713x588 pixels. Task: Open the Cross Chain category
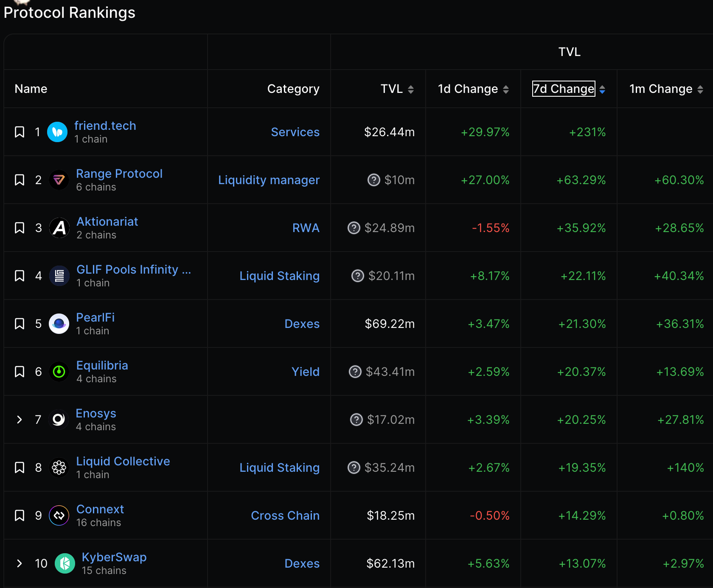(x=285, y=515)
